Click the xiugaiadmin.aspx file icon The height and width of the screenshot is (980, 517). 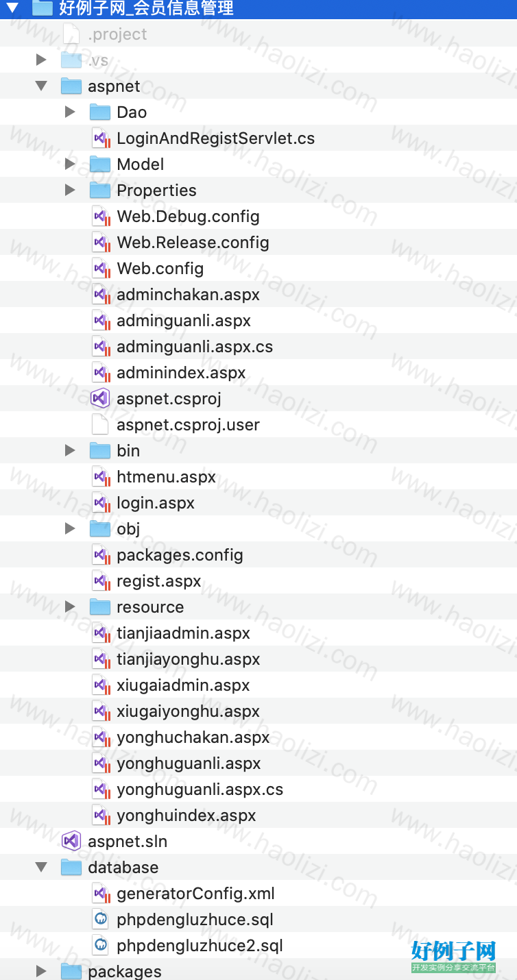(101, 685)
